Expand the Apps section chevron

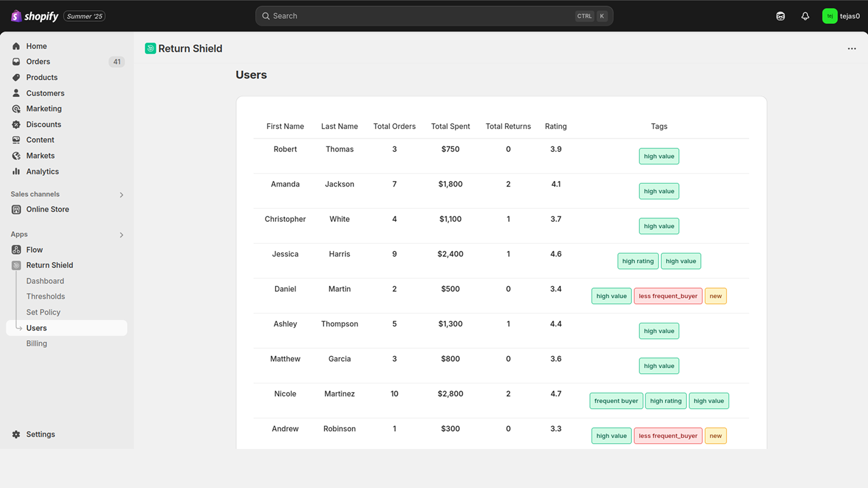[x=122, y=235]
